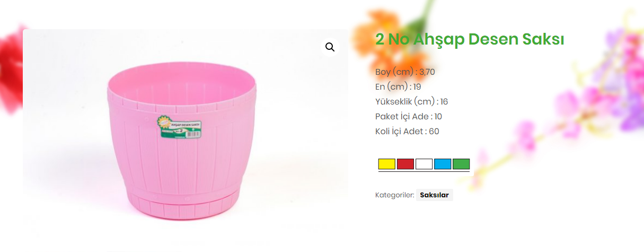
Task: Pick the white color swatch
Action: click(x=424, y=164)
